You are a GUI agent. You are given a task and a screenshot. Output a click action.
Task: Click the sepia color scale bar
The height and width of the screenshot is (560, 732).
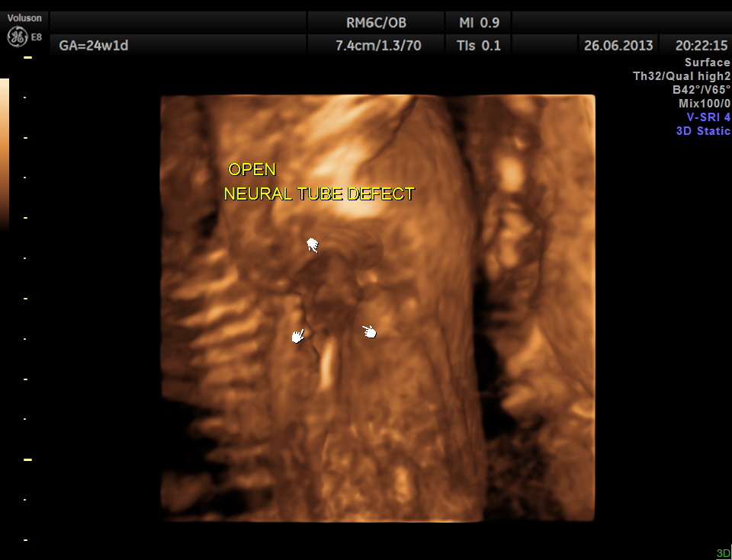[x=5, y=152]
